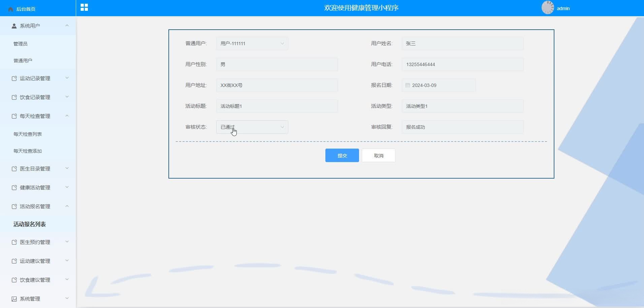This screenshot has height=308, width=644.
Task: Click the 系统管理 image icon in sidebar
Action: click(14, 299)
